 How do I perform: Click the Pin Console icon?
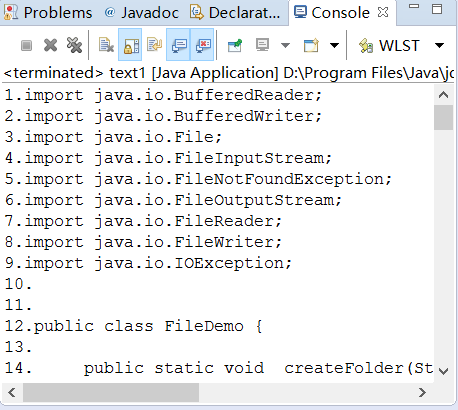coord(235,45)
